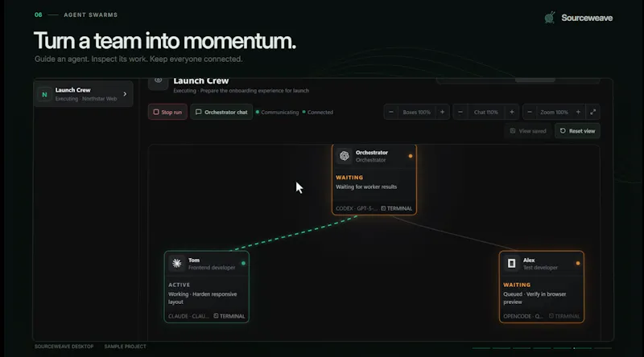644x357 pixels.
Task: Click the AGENT SWARMS section label
Action: point(91,14)
